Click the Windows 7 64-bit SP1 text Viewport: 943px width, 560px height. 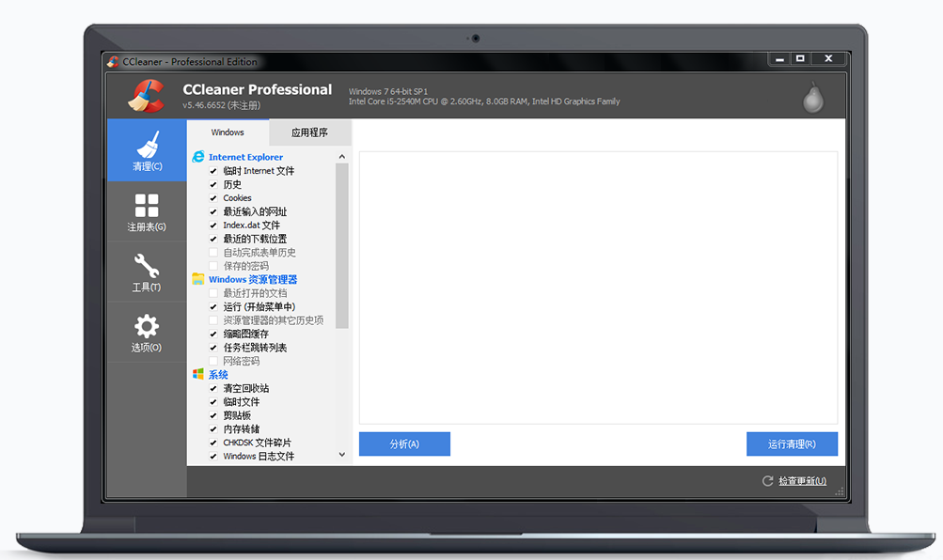coord(388,91)
